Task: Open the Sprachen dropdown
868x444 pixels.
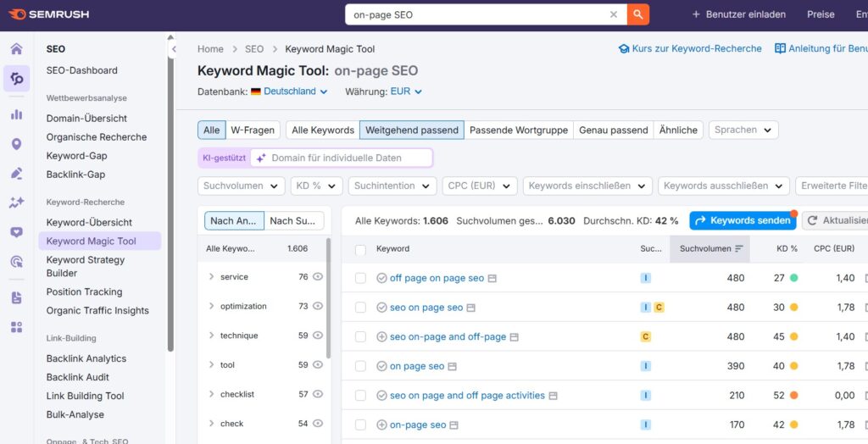Action: [743, 130]
